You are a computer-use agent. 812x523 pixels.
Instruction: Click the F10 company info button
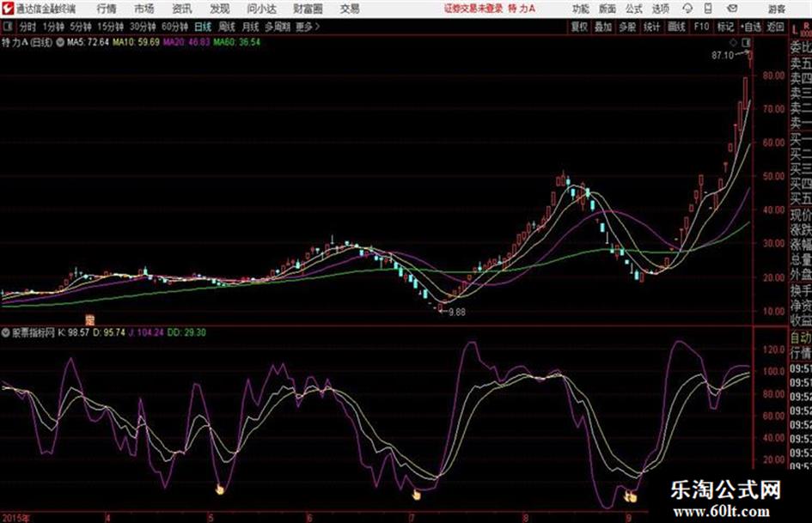tap(701, 27)
